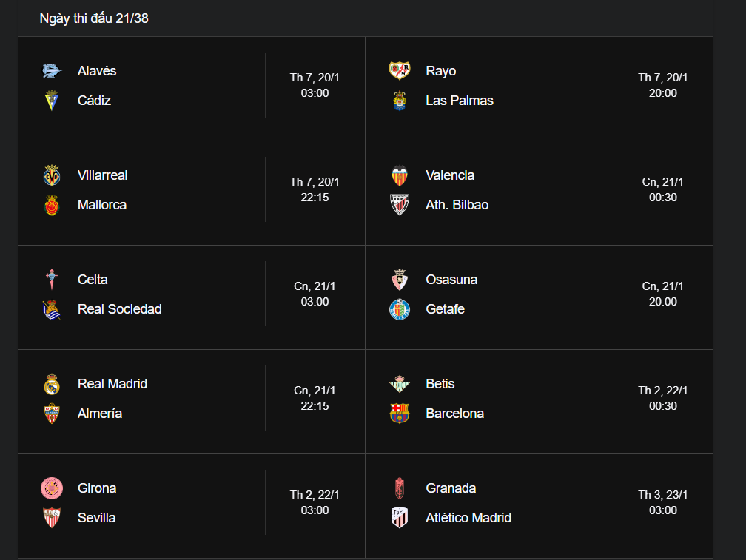Open the Granada team name

pos(451,488)
